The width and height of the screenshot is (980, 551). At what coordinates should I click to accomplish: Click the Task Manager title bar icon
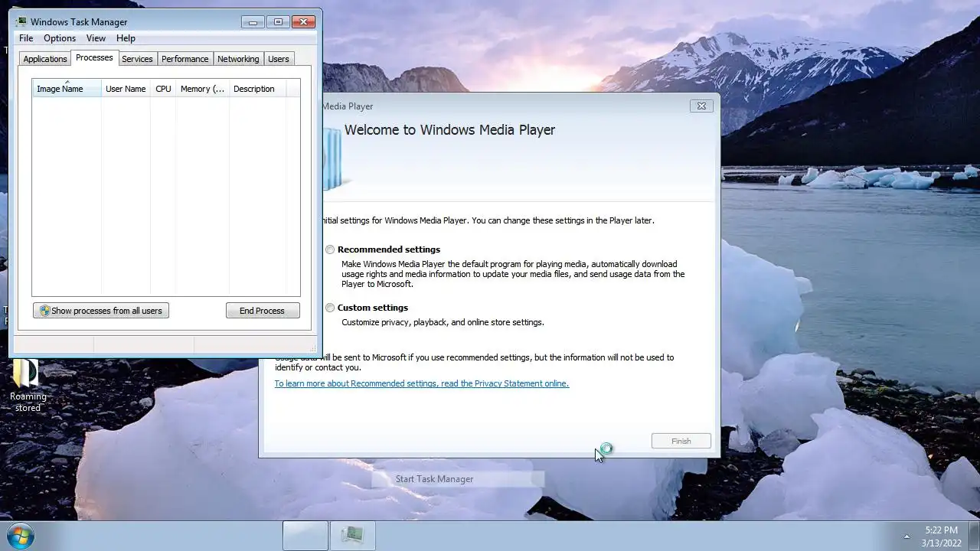21,21
